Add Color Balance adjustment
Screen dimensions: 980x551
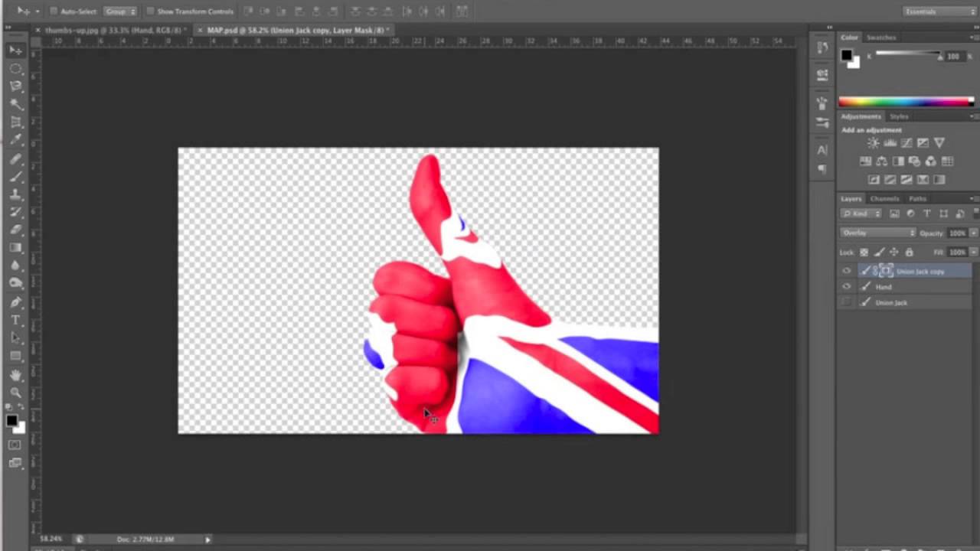[881, 161]
